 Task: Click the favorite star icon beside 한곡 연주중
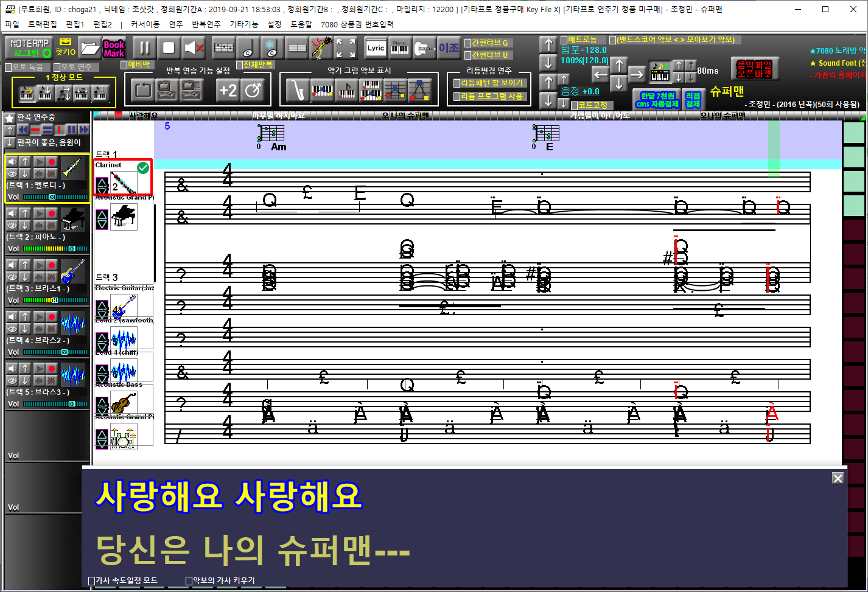tap(10, 118)
